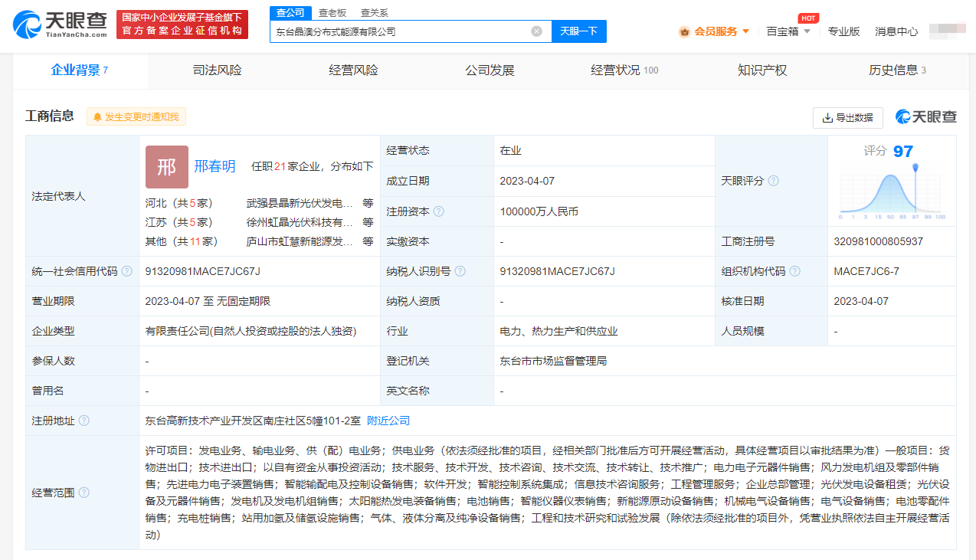
Task: Click the 天眼查 logo beside 导出数据
Action: [x=926, y=117]
